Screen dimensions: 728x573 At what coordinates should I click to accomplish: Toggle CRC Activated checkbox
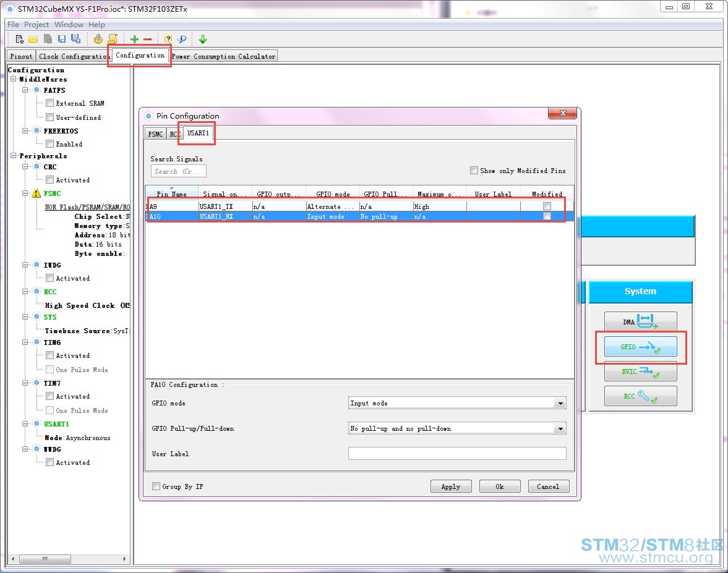[49, 179]
